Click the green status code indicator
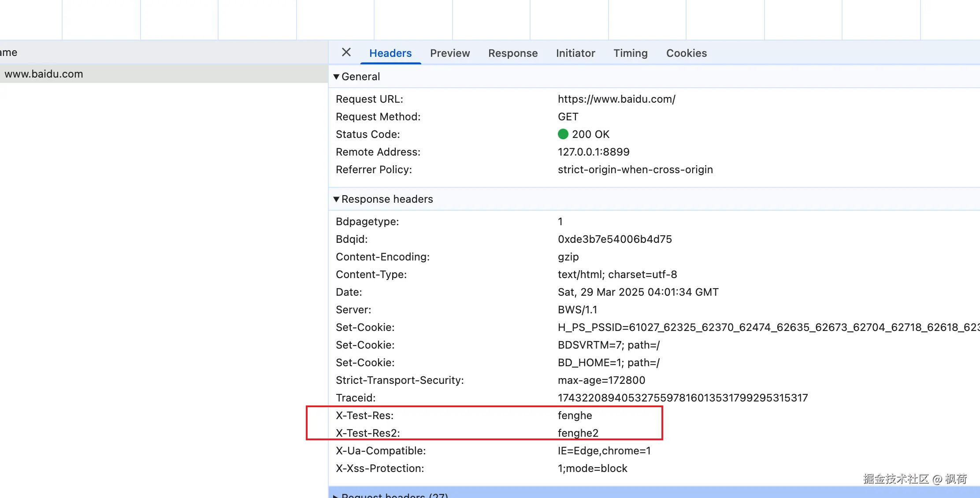Image resolution: width=980 pixels, height=498 pixels. (x=563, y=134)
